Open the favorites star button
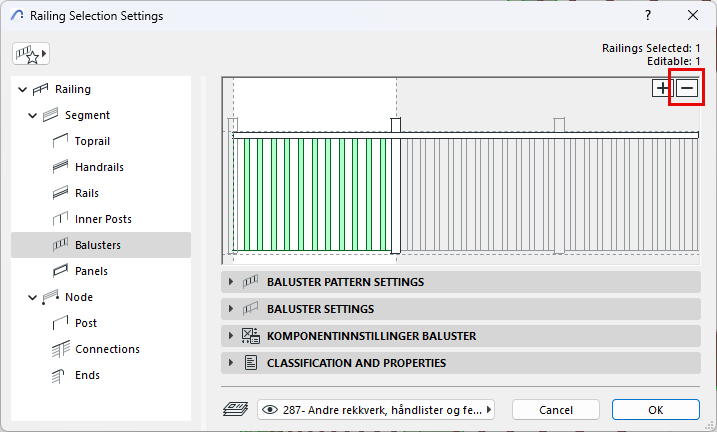Image resolution: width=717 pixels, height=432 pixels. click(31, 53)
